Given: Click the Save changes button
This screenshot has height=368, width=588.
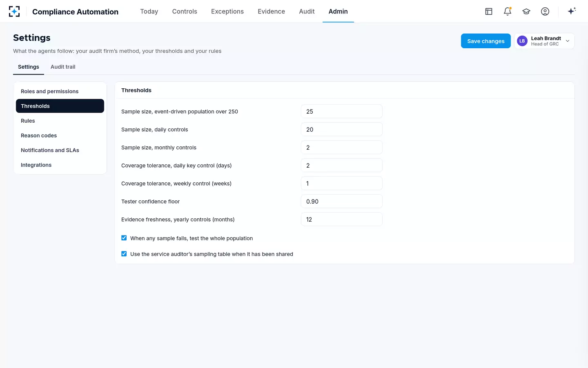Looking at the screenshot, I should point(486,41).
